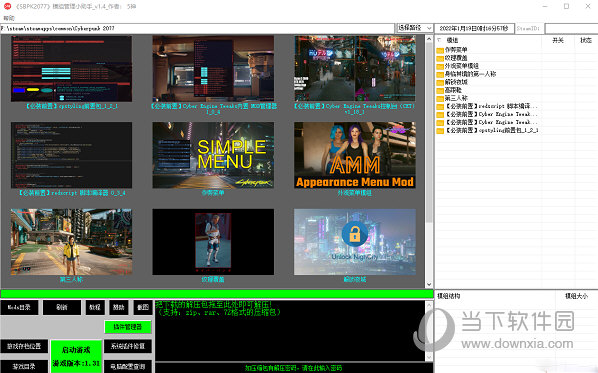The width and height of the screenshot is (598, 373).
Task: Open the AMM Appearance Menu Mod thumbnail
Action: 355,155
